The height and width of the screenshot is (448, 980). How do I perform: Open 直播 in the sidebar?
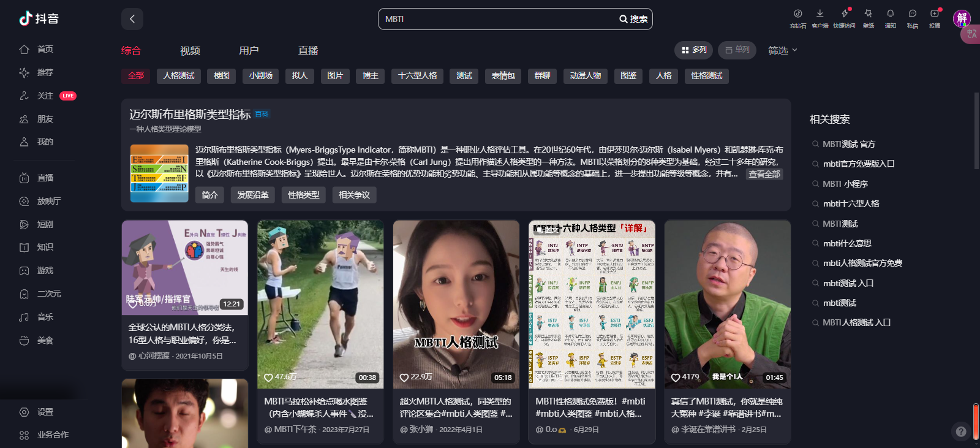(37, 178)
